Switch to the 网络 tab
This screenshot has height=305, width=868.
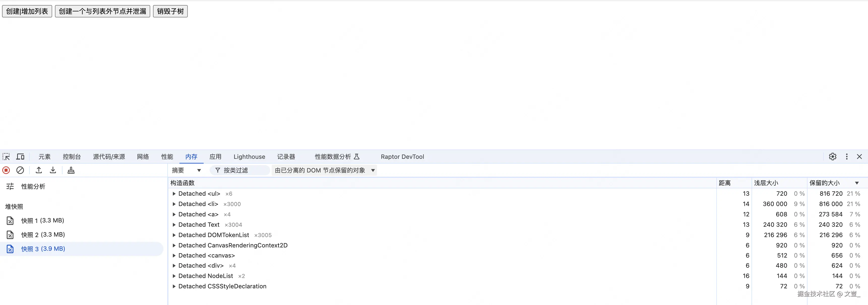pos(143,157)
